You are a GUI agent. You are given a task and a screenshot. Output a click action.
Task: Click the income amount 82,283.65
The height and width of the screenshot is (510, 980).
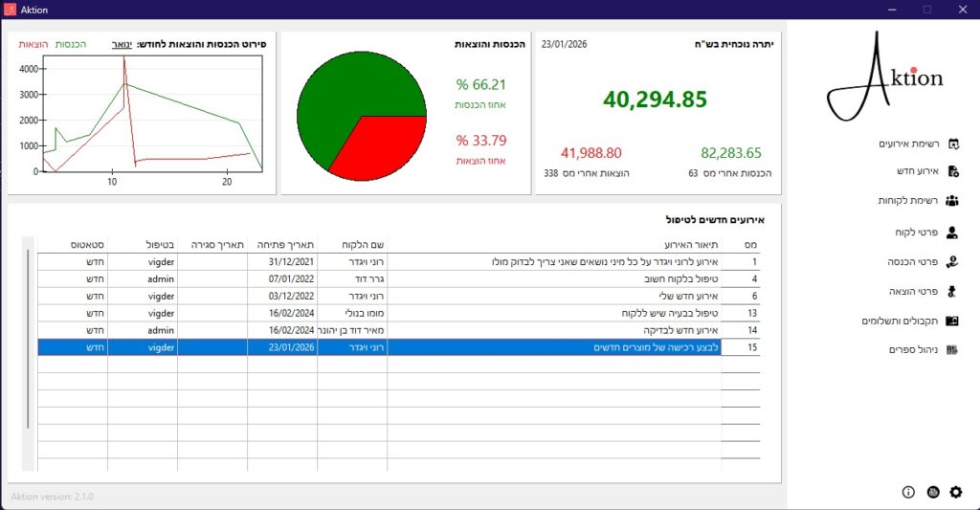point(730,153)
